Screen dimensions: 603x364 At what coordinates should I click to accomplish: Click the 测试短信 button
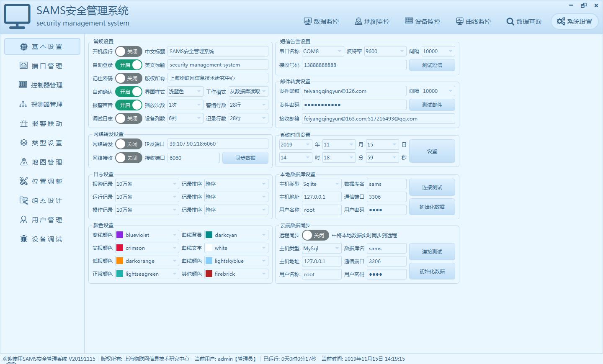(432, 65)
